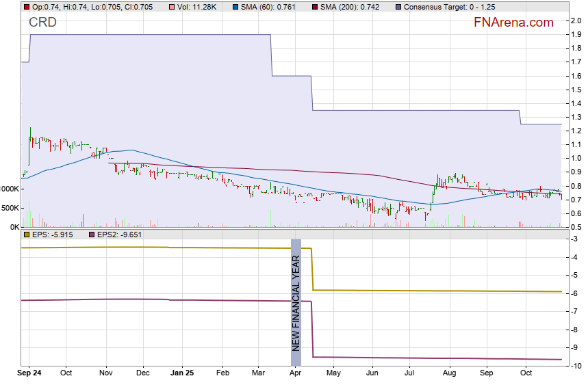Click the Consensus Target legend swatch
This screenshot has height=387, width=588.
pyautogui.click(x=399, y=7)
